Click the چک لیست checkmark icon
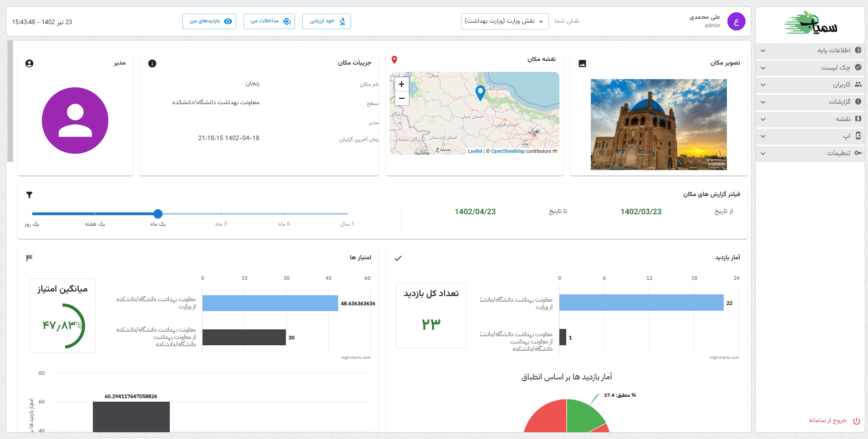This screenshot has height=439, width=868. [x=858, y=67]
